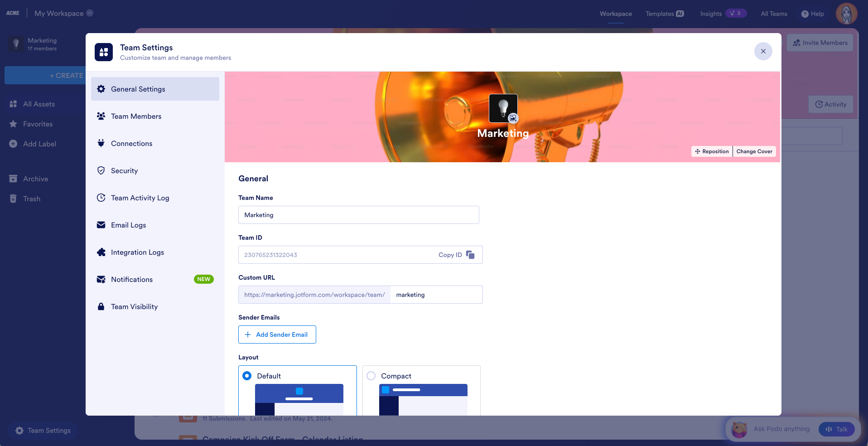Open Team Activity Log clock icon

(x=101, y=198)
